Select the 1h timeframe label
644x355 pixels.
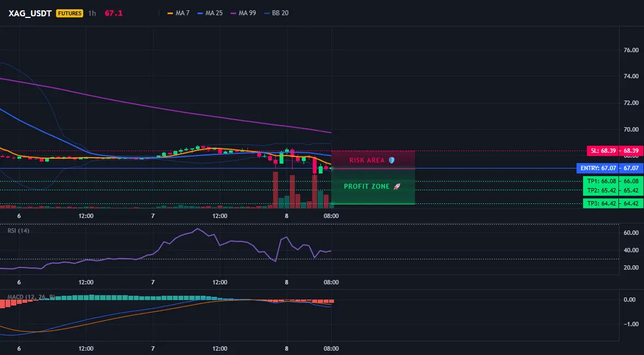click(92, 13)
